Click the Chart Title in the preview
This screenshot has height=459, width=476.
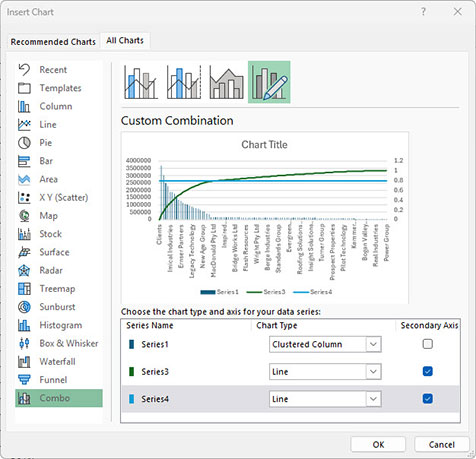[x=264, y=145]
